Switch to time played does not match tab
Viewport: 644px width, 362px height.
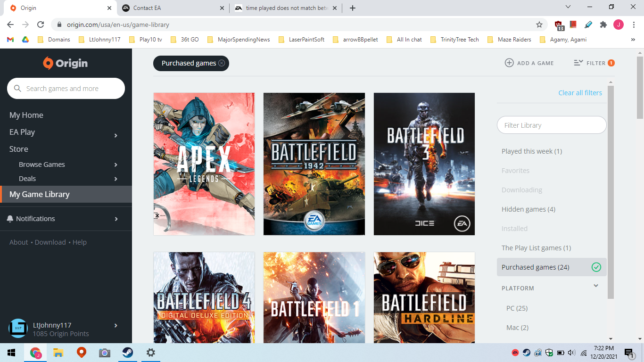pos(286,8)
